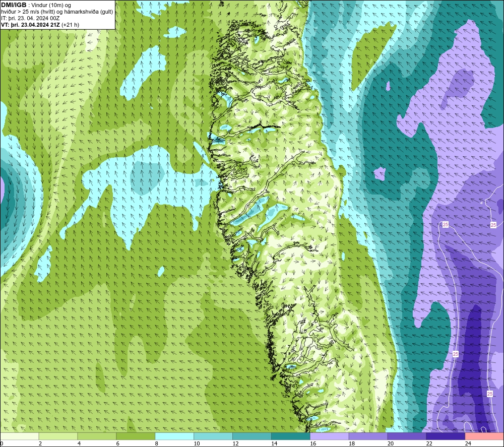This screenshot has width=504, height=447.
Task: Pick the 14–16 m/s dark teal swatch
Action: 291,436
